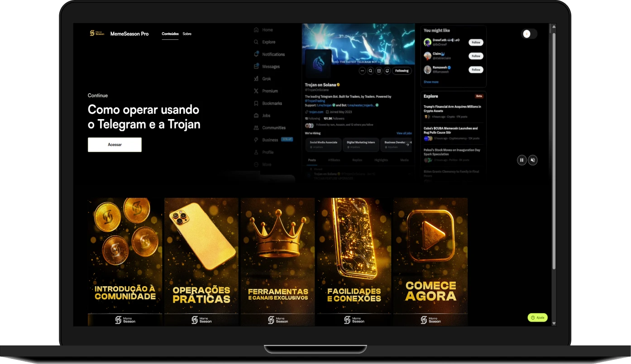The width and height of the screenshot is (631, 364).
Task: Click the Profile person icon in sidebar
Action: click(x=256, y=152)
